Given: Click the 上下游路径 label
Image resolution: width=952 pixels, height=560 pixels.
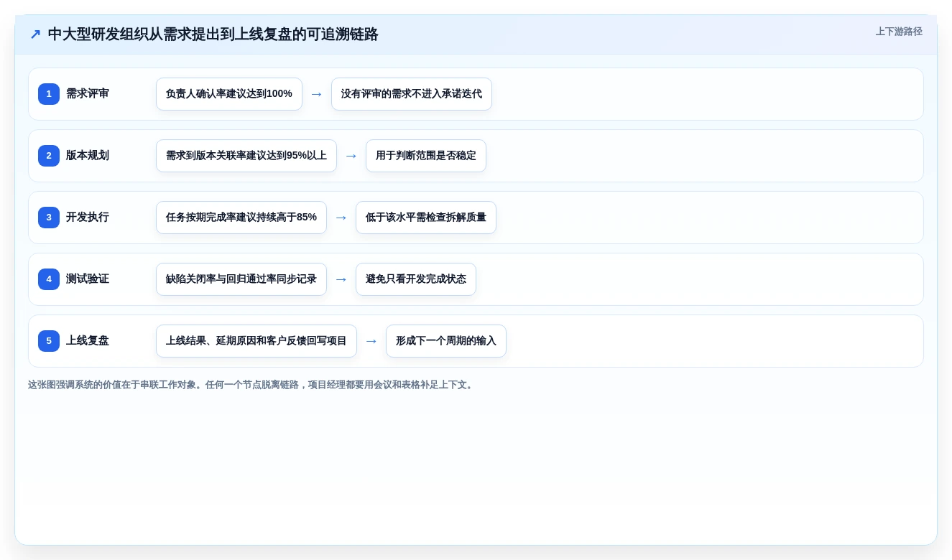Looking at the screenshot, I should point(899,32).
